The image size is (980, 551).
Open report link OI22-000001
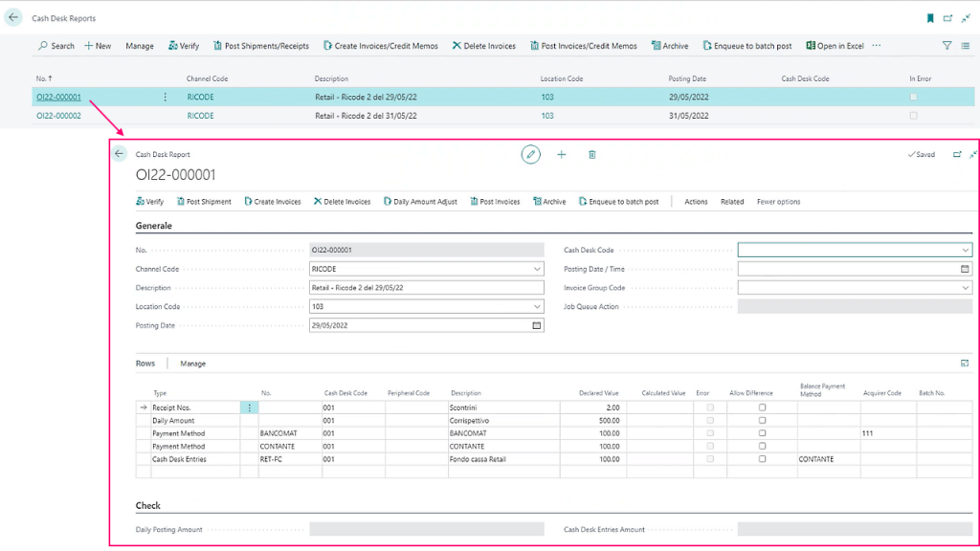click(58, 97)
